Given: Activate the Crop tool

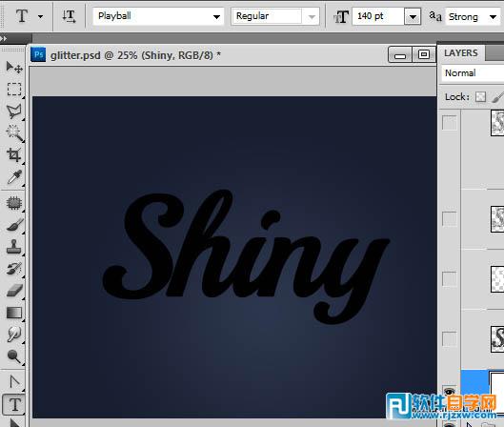Looking at the screenshot, I should [x=14, y=155].
